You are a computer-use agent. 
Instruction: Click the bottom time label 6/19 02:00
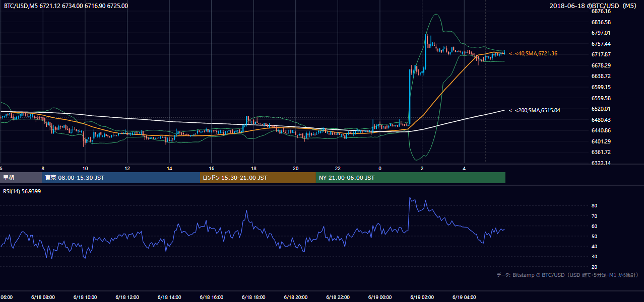point(422,297)
